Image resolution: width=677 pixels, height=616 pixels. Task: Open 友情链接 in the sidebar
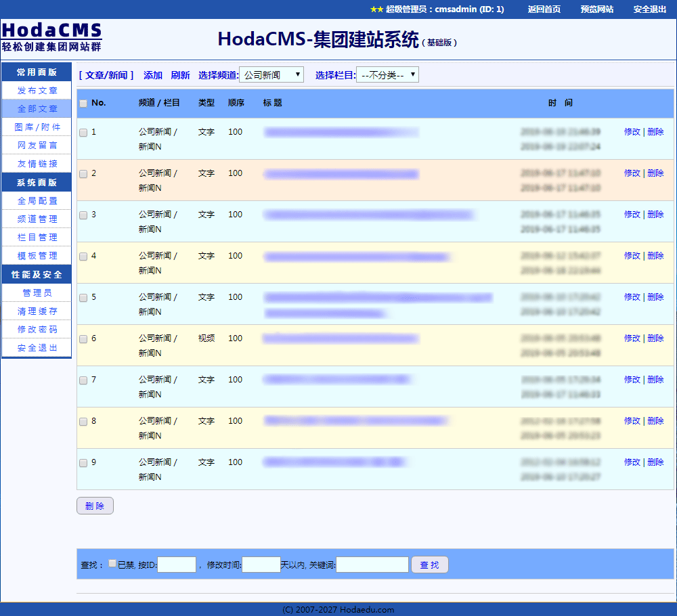click(37, 164)
